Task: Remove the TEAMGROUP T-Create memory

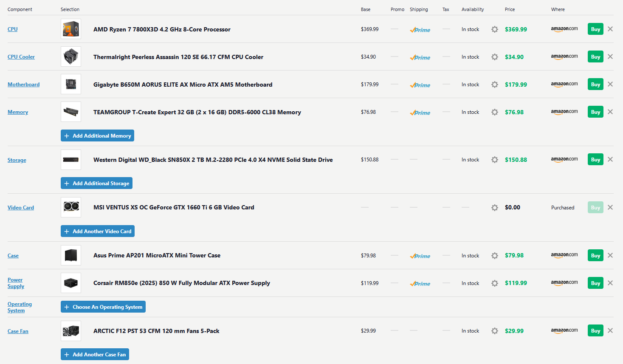Action: point(610,112)
